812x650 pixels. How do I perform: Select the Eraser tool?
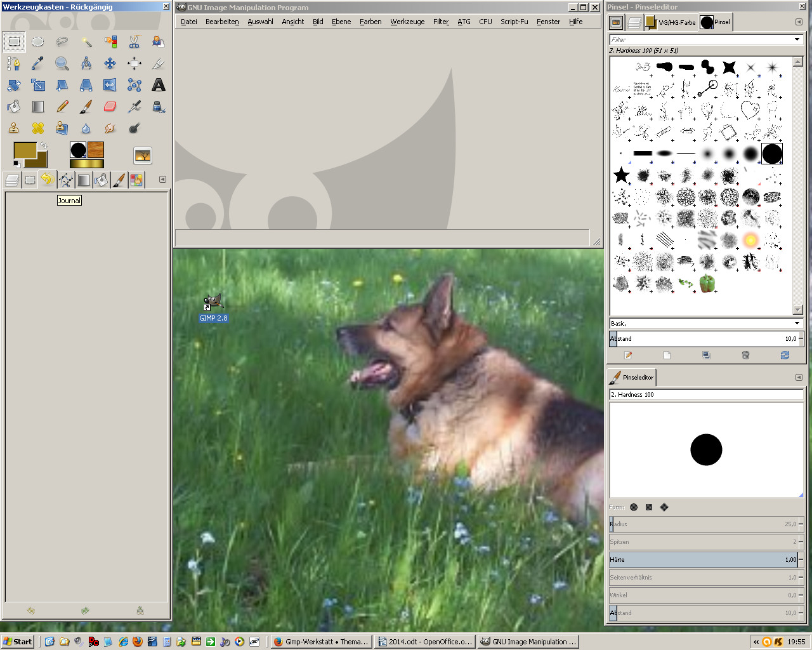point(110,107)
